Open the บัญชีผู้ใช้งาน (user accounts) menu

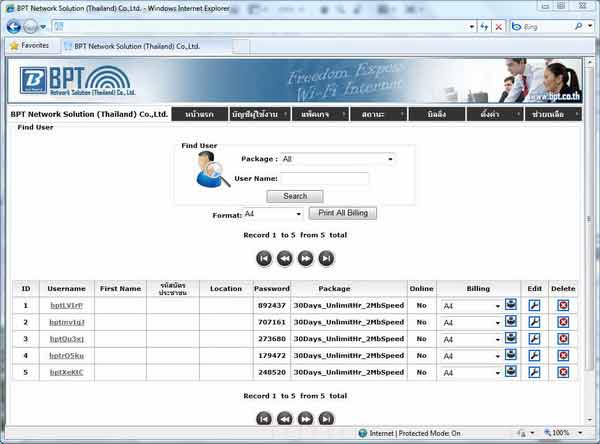click(259, 114)
